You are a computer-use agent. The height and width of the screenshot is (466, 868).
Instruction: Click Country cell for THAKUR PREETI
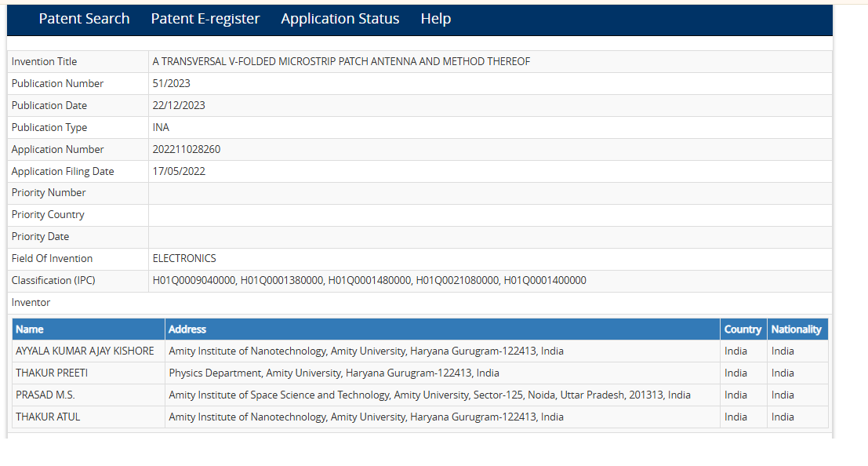pos(743,373)
